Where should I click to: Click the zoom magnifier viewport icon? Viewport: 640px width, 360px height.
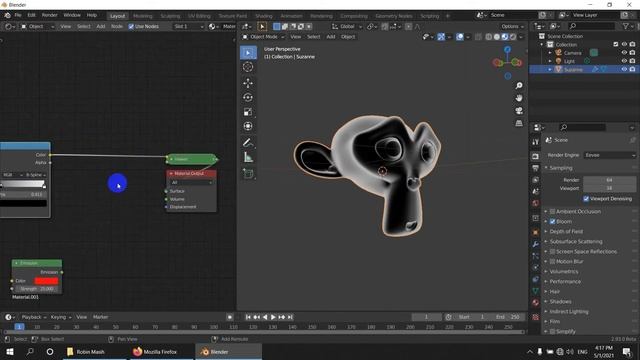519,86
